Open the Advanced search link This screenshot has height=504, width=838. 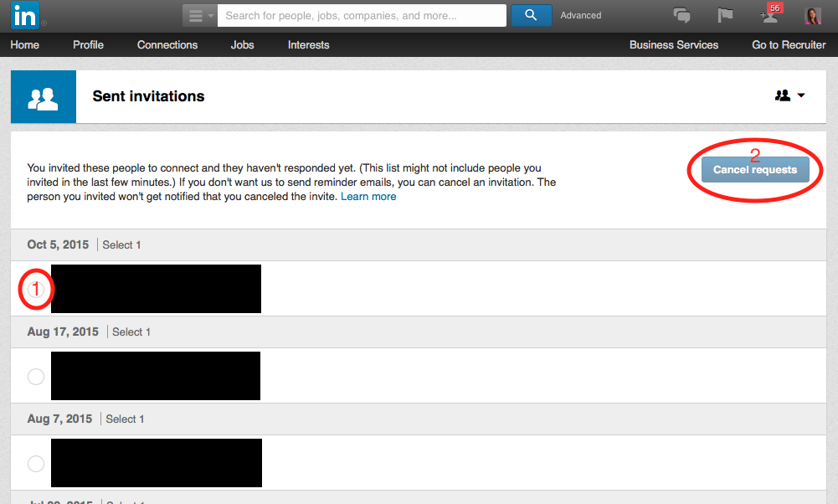tap(580, 16)
